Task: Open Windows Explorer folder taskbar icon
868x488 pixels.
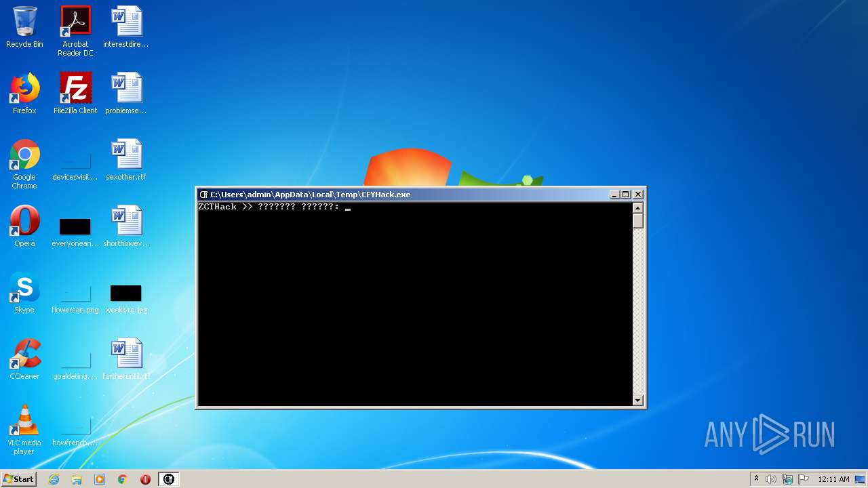Action: (x=77, y=479)
